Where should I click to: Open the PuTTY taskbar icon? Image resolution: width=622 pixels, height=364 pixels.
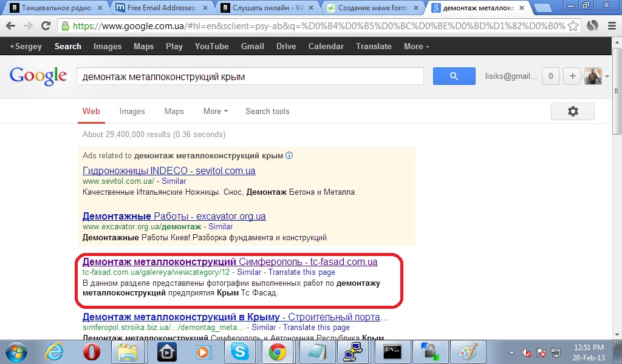pos(354,352)
